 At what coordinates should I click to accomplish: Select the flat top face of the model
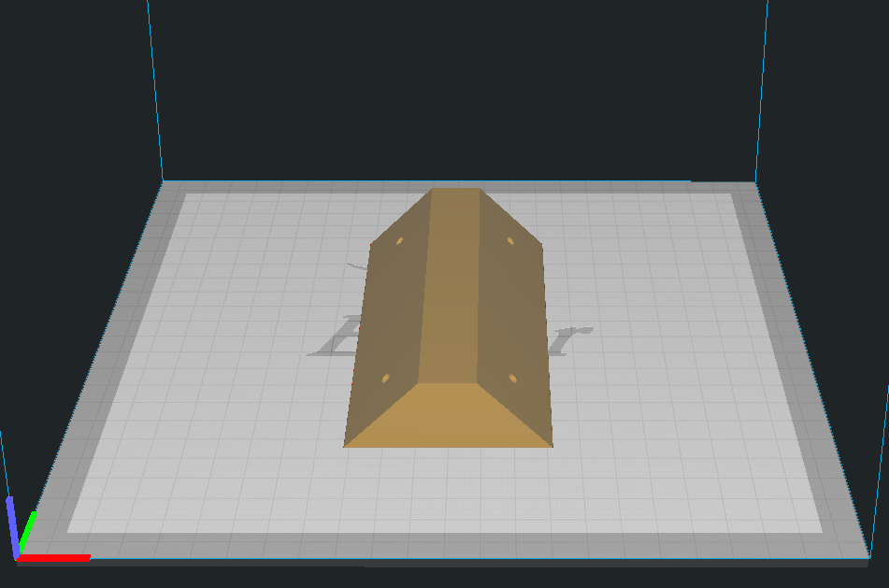(451, 280)
